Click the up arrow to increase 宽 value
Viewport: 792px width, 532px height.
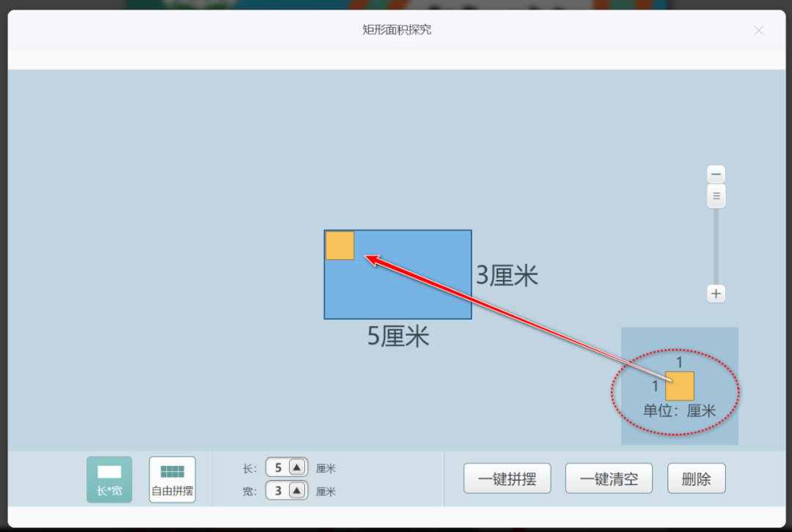pyautogui.click(x=296, y=491)
